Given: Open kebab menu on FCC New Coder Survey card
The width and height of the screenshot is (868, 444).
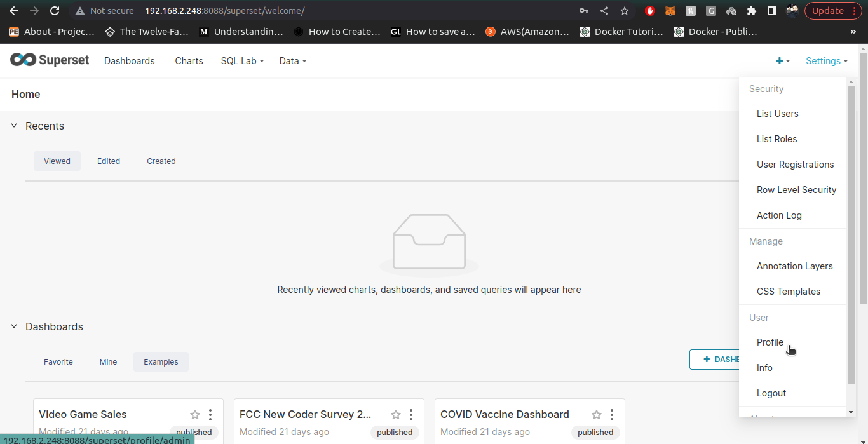Looking at the screenshot, I should coord(411,414).
